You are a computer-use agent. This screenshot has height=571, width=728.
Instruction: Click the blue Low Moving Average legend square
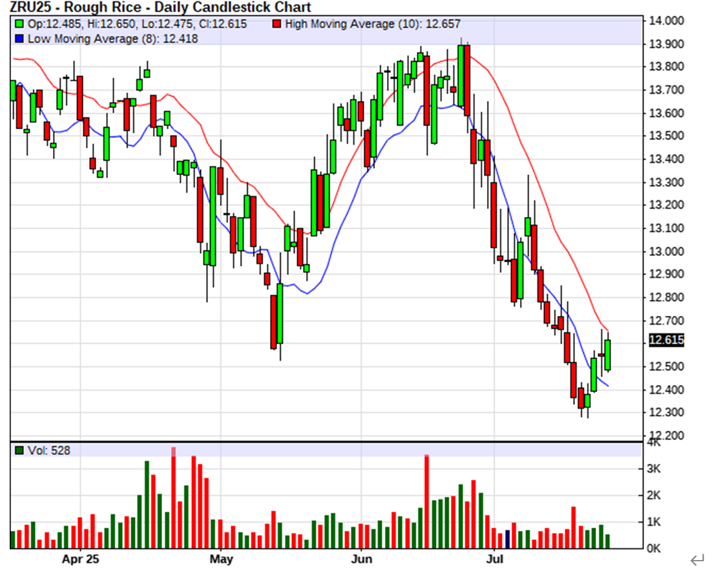(19, 39)
